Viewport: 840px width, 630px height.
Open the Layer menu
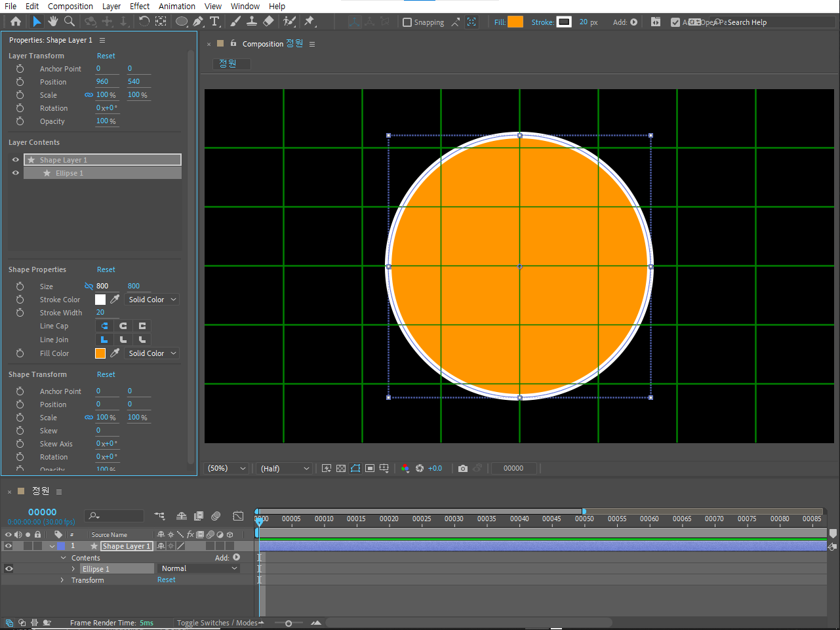tap(111, 6)
